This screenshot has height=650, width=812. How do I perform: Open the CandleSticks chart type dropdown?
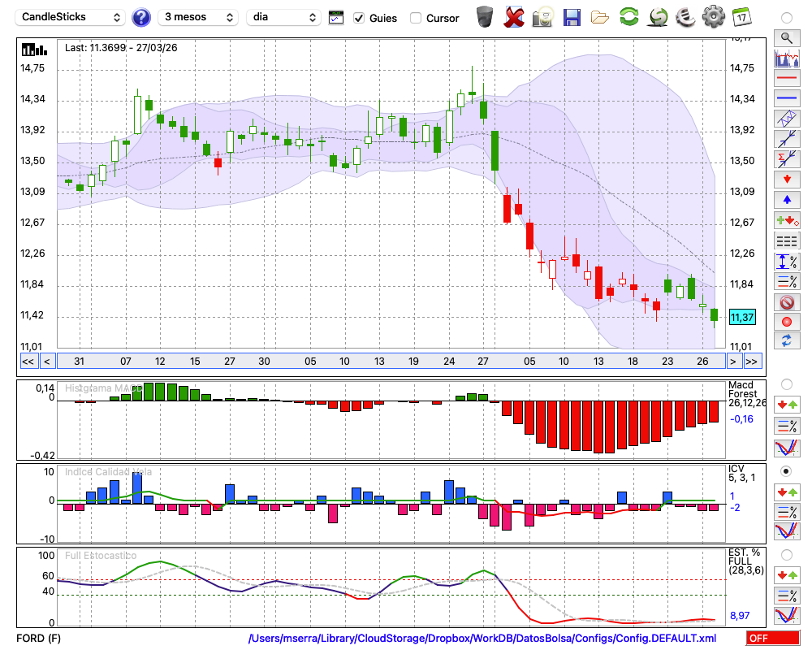tap(71, 17)
